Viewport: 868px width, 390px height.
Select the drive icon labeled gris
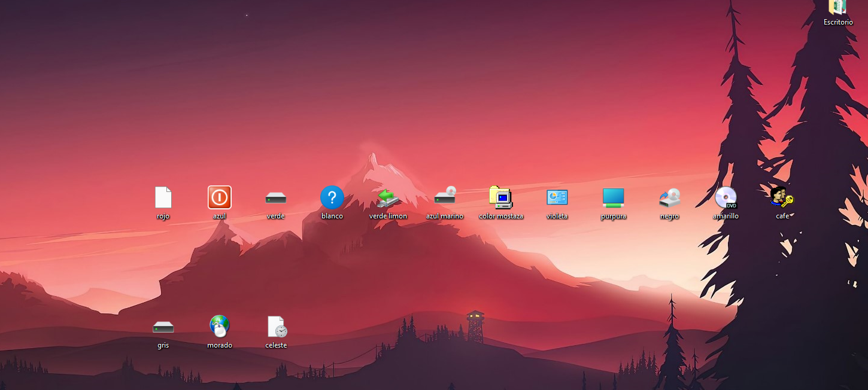click(163, 327)
